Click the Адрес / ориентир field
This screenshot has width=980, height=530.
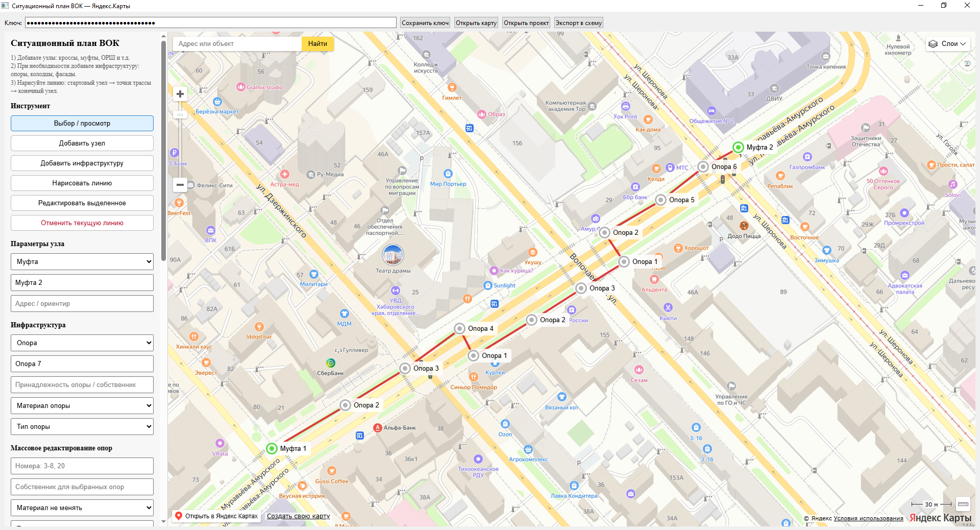click(82, 304)
